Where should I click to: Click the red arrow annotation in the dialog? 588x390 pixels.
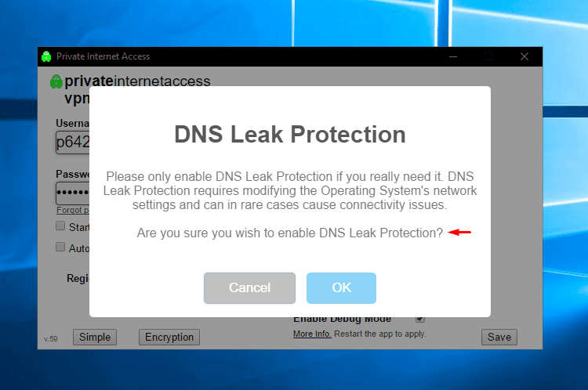[459, 233]
